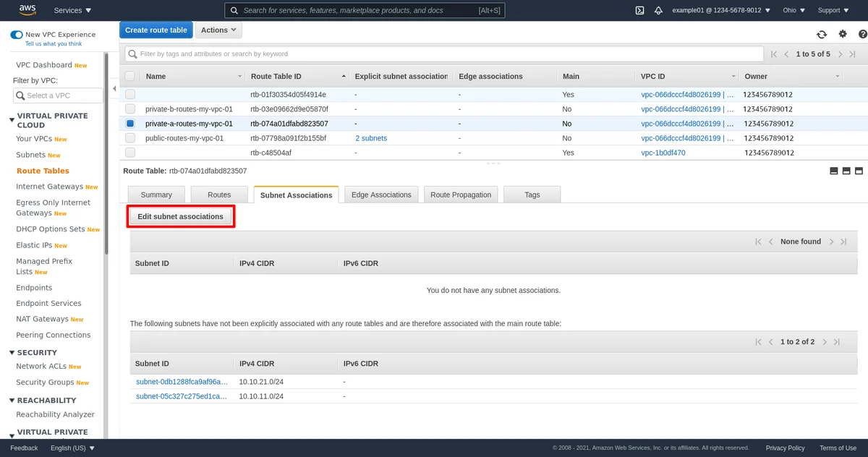Screen dimensions: 868x457
Task: Open the Actions dropdown menu
Action: click(218, 30)
